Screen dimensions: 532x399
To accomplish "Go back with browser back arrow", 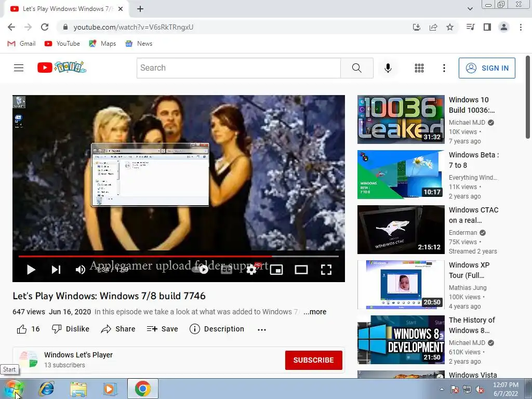I will pyautogui.click(x=11, y=27).
